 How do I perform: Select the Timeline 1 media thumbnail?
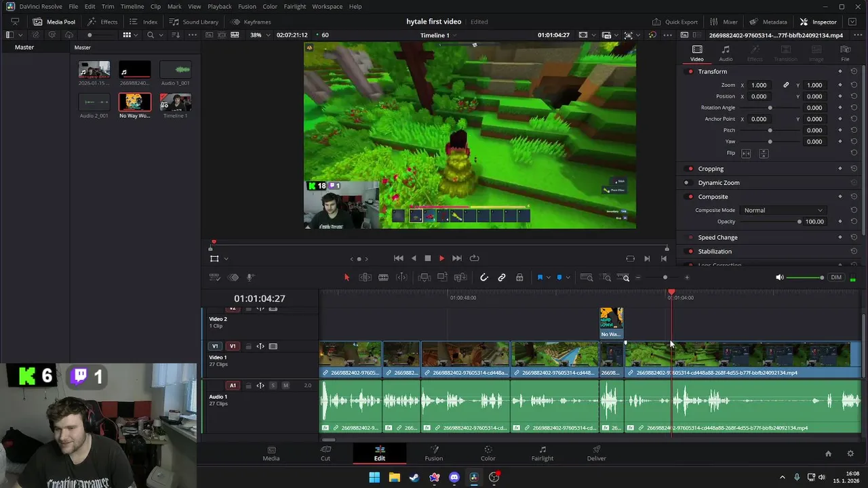click(x=175, y=102)
